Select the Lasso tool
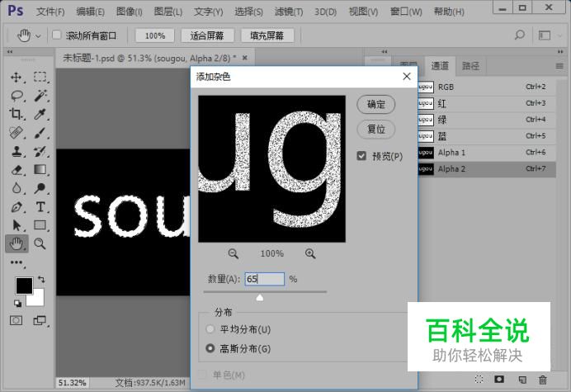This screenshot has width=571, height=392. tap(16, 96)
